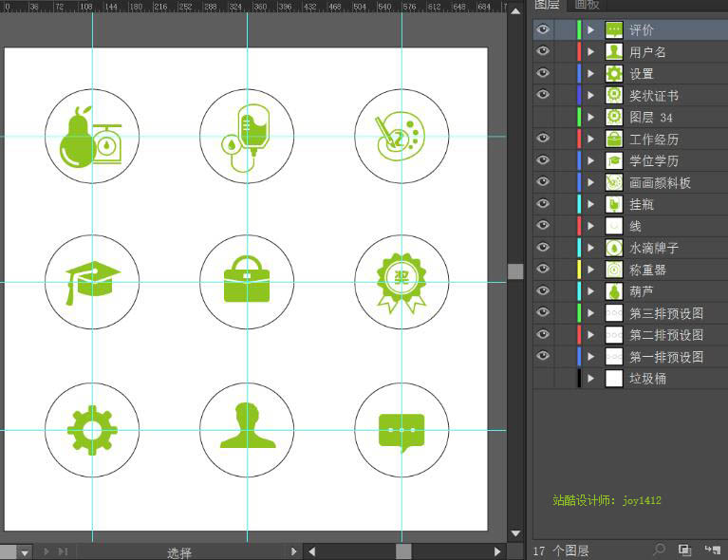Click the create new sublayer icon
The image size is (728, 560).
712,551
